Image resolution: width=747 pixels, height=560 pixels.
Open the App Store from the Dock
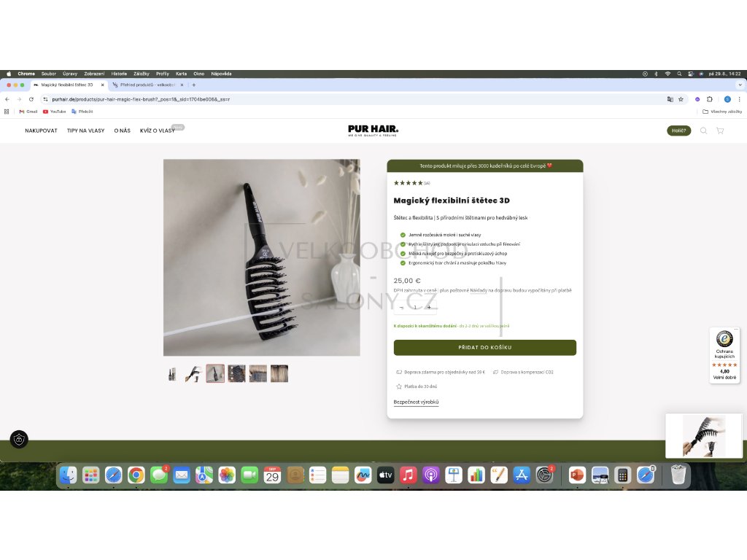[x=522, y=475]
